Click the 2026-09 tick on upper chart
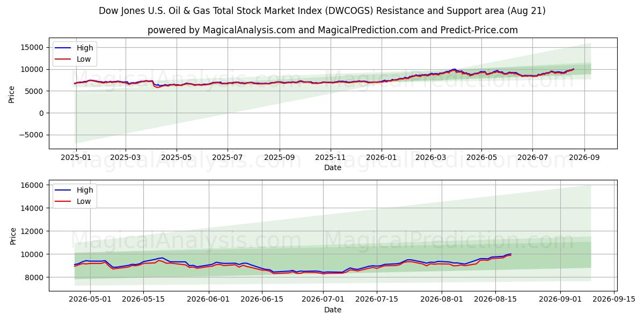 pyautogui.click(x=584, y=157)
